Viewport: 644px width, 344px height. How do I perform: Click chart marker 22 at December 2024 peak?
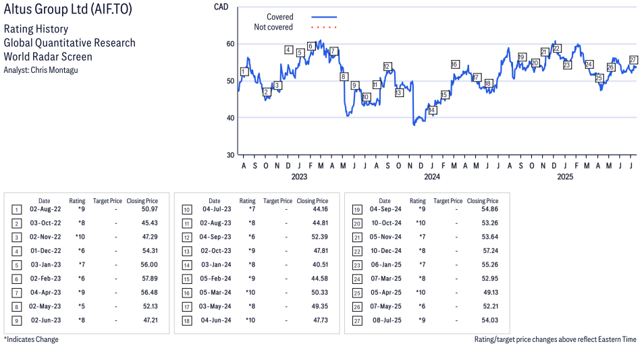pos(556,48)
